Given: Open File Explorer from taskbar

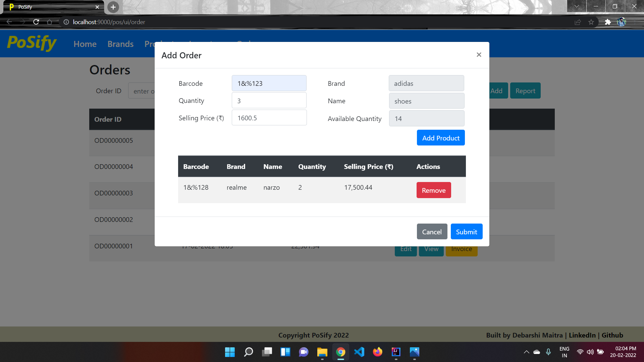Looking at the screenshot, I should point(322,352).
